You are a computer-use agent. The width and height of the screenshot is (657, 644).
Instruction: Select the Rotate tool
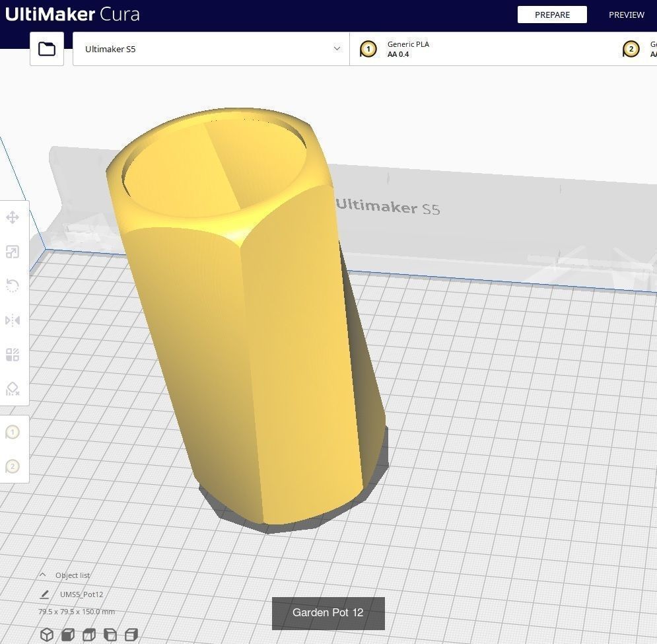click(13, 286)
